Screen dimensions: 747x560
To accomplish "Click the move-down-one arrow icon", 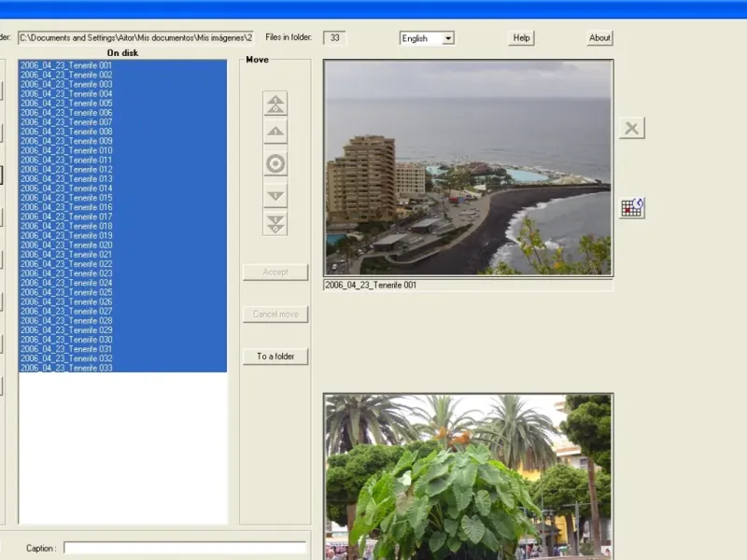I will click(275, 196).
